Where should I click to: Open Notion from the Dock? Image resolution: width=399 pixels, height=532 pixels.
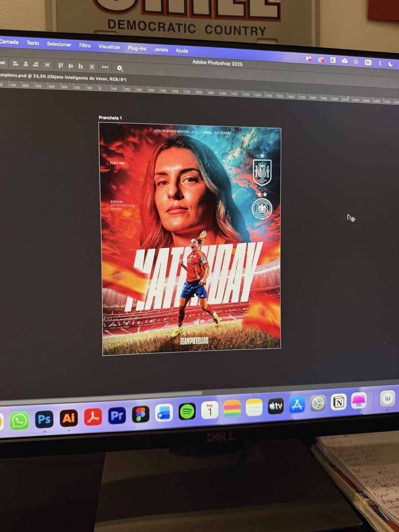tap(339, 402)
